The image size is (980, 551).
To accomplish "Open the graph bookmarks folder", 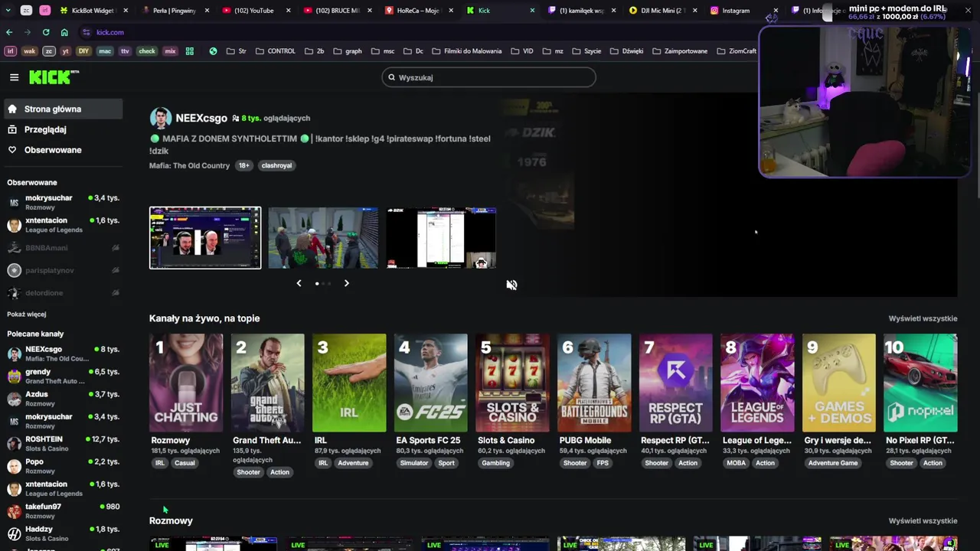I will tap(348, 51).
